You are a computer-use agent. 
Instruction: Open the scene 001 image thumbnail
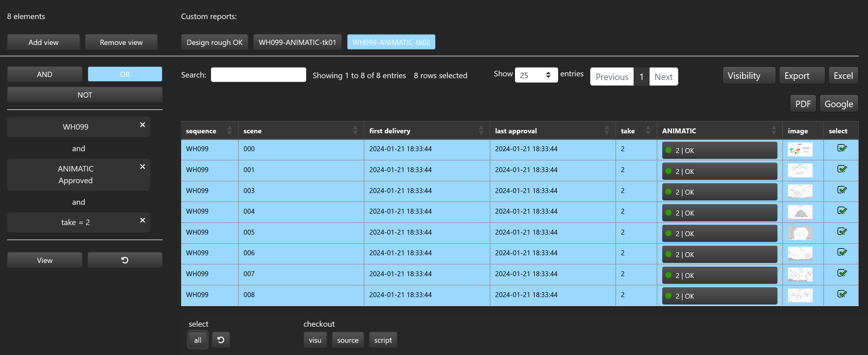800,170
